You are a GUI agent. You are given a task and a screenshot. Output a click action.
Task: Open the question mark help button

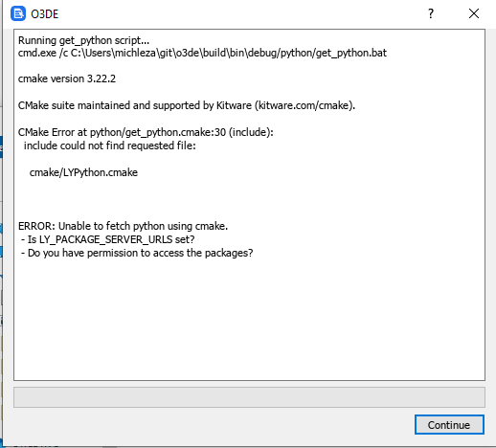point(431,13)
